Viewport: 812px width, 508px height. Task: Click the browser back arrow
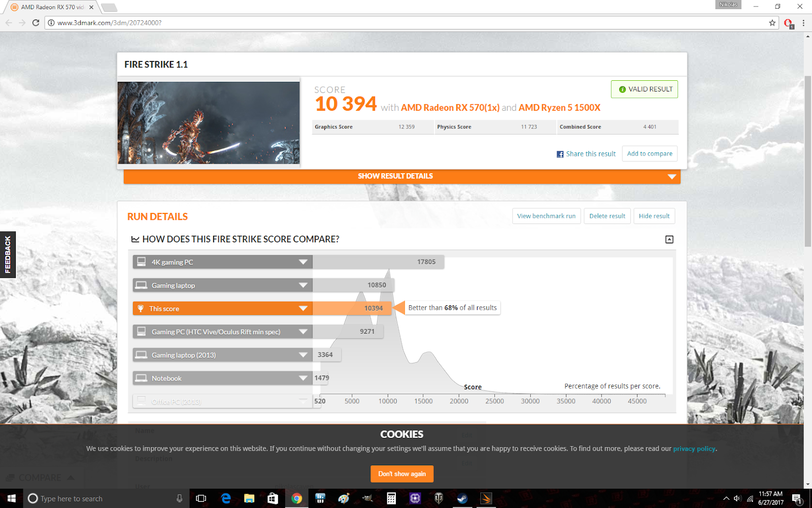[9, 23]
